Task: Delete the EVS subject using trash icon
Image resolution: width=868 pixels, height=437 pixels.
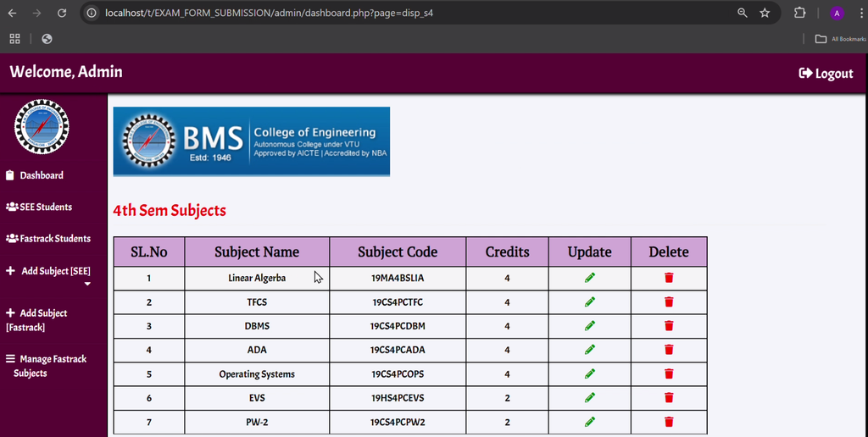Action: [669, 398]
